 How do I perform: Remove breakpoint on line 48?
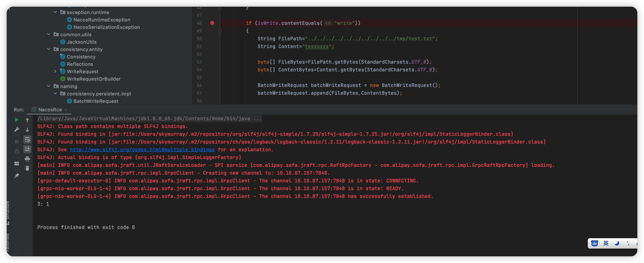(x=212, y=23)
